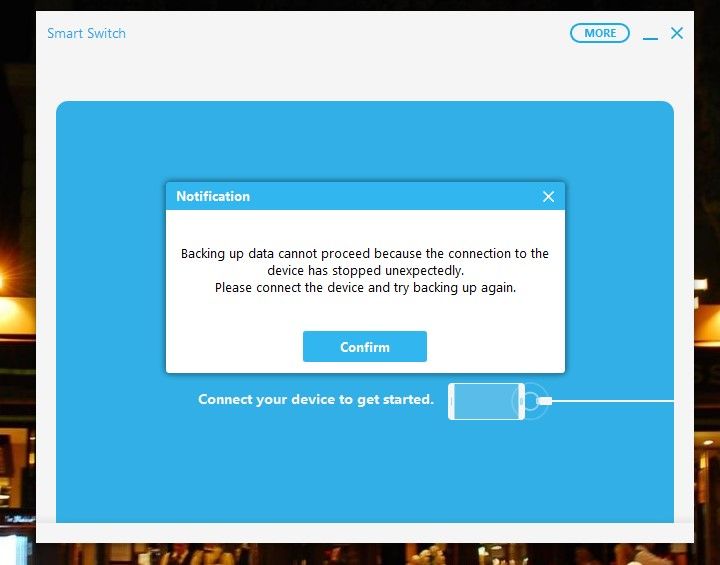720x565 pixels.
Task: Click the 'Backing up data cannot proceed' message
Action: coord(364,254)
